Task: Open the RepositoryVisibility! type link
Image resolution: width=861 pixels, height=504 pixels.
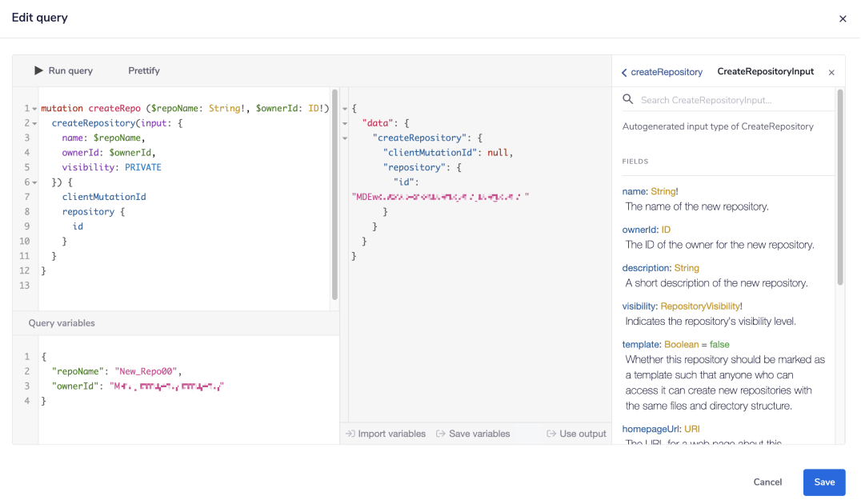Action: [703, 306]
